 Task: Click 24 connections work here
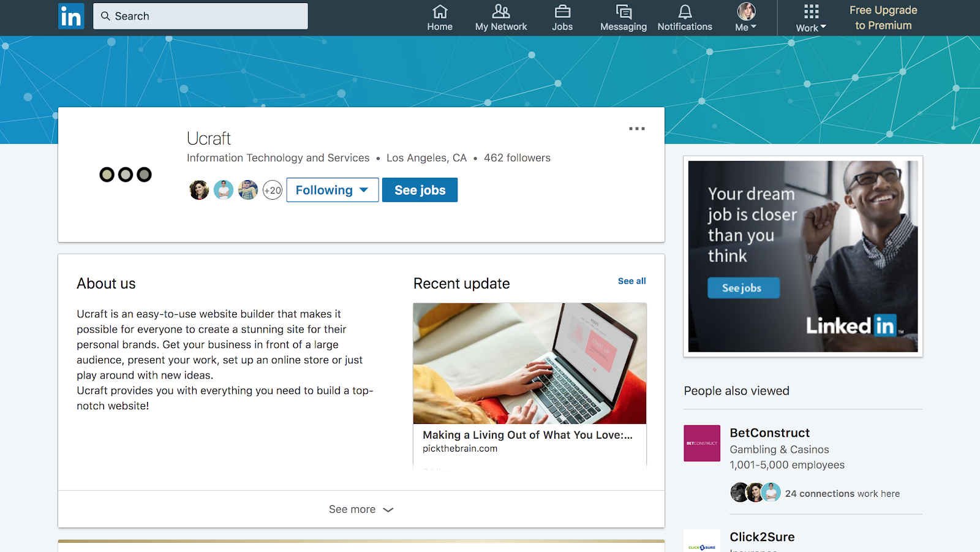click(x=842, y=493)
